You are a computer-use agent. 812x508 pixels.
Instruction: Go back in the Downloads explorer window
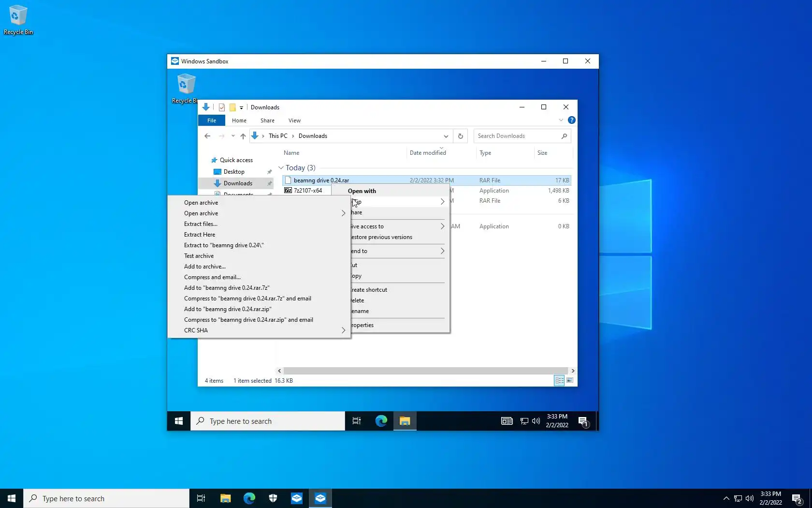pyautogui.click(x=207, y=136)
